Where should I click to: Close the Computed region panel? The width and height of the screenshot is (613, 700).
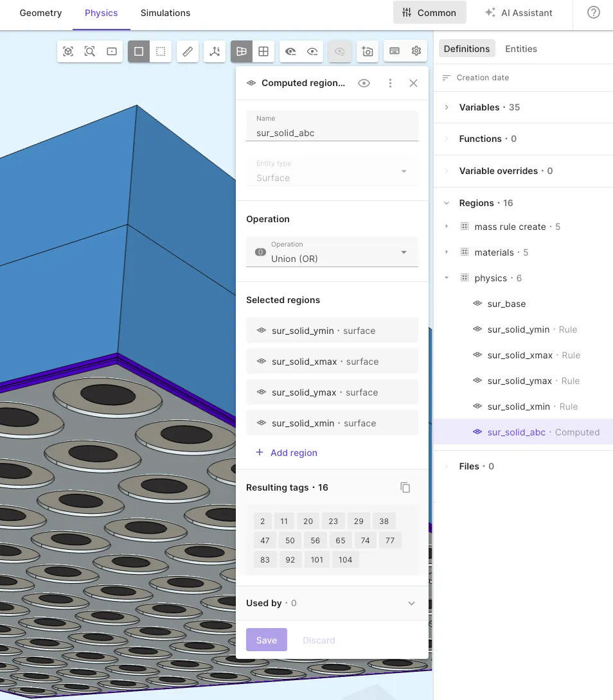(x=413, y=83)
